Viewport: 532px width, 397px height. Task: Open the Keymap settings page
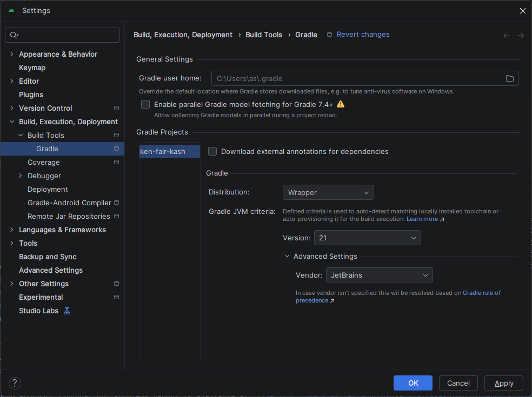pos(32,68)
